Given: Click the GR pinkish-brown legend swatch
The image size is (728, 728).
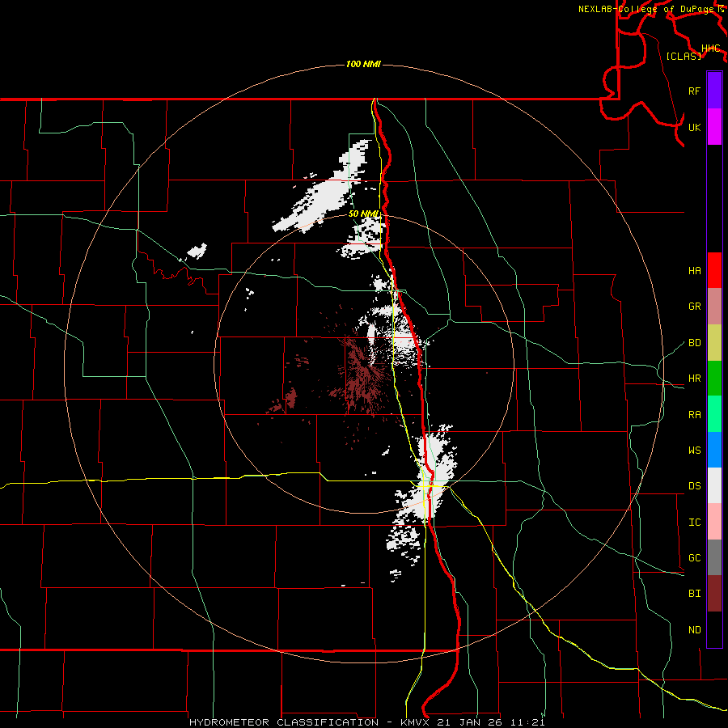Looking at the screenshot, I should pyautogui.click(x=714, y=307).
